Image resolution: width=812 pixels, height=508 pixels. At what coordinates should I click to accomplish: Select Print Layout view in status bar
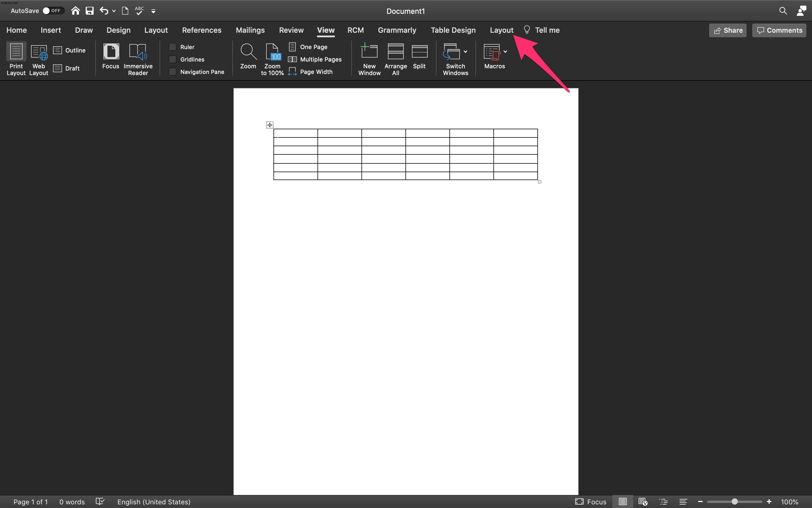pyautogui.click(x=623, y=502)
